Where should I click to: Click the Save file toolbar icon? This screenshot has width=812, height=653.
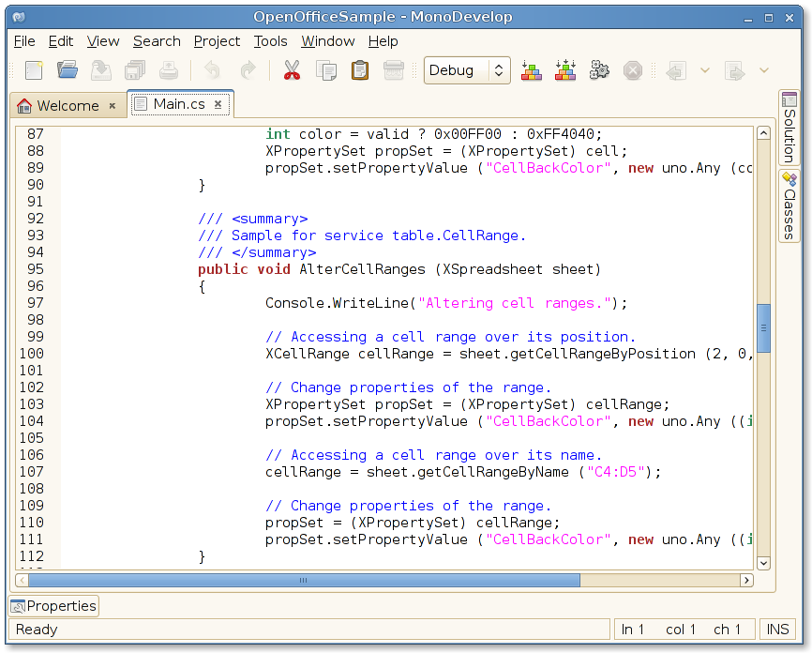pyautogui.click(x=101, y=70)
